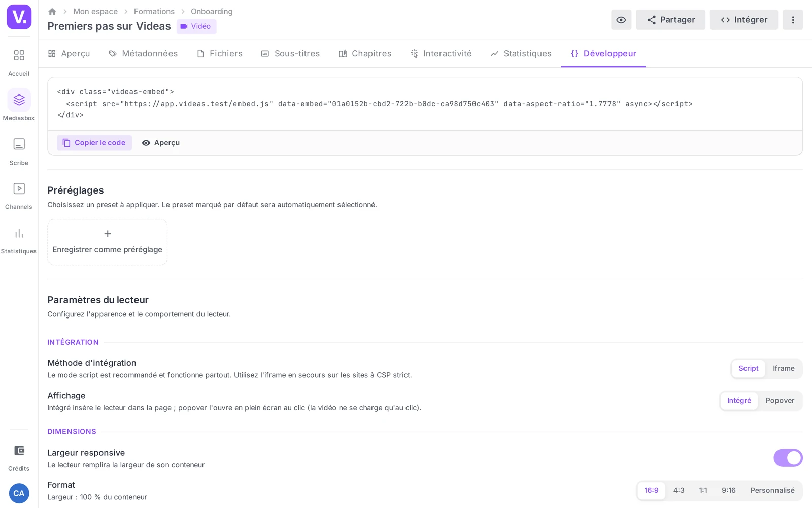This screenshot has height=508, width=812.
Task: Click Aperçu below the embed code
Action: point(161,143)
